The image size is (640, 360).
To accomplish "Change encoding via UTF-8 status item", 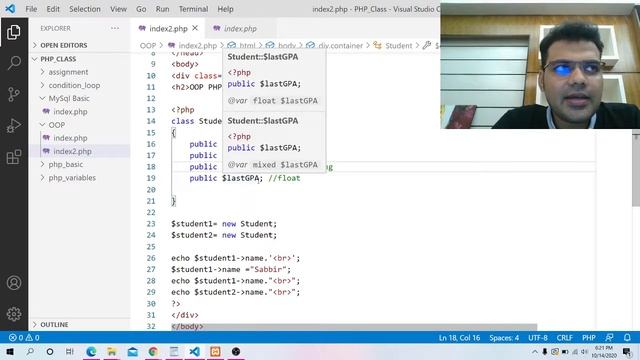I will (538, 338).
